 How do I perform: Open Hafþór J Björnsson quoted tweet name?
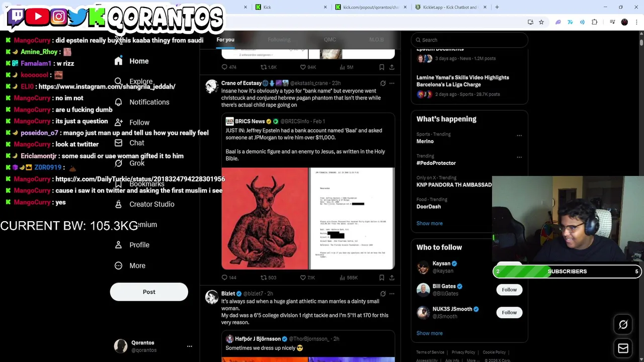[x=258, y=339]
